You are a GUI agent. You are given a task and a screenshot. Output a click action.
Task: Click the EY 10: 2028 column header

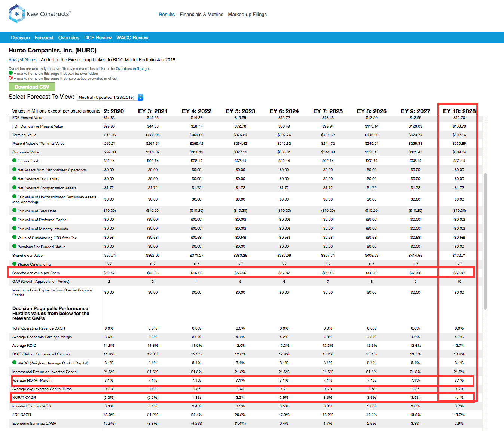click(x=459, y=111)
